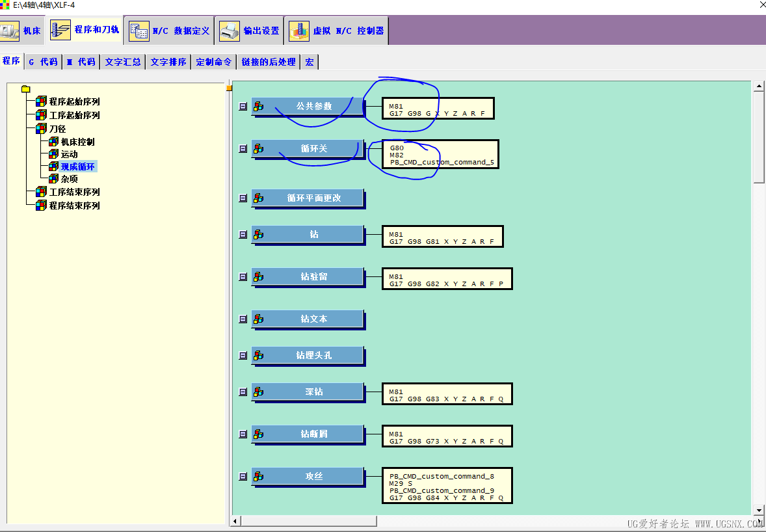
Task: Open the 文字汇总 tab
Action: (123, 62)
